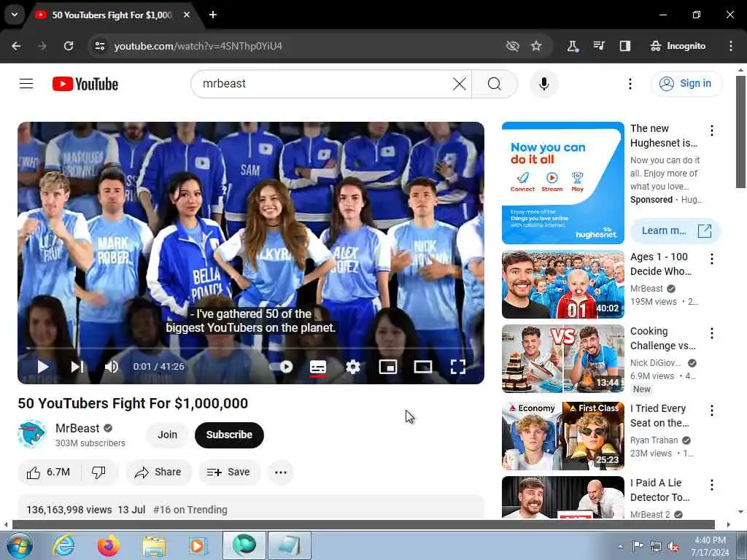Click the Incognito indicator

(678, 46)
